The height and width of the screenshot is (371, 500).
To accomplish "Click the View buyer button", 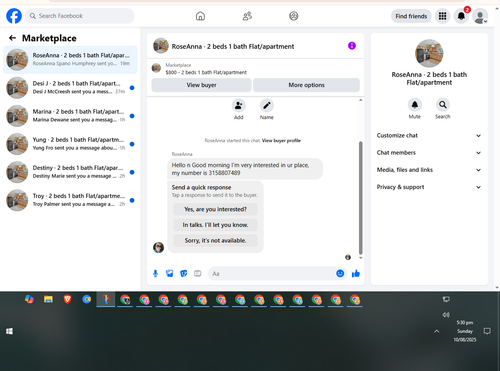I will [x=201, y=85].
